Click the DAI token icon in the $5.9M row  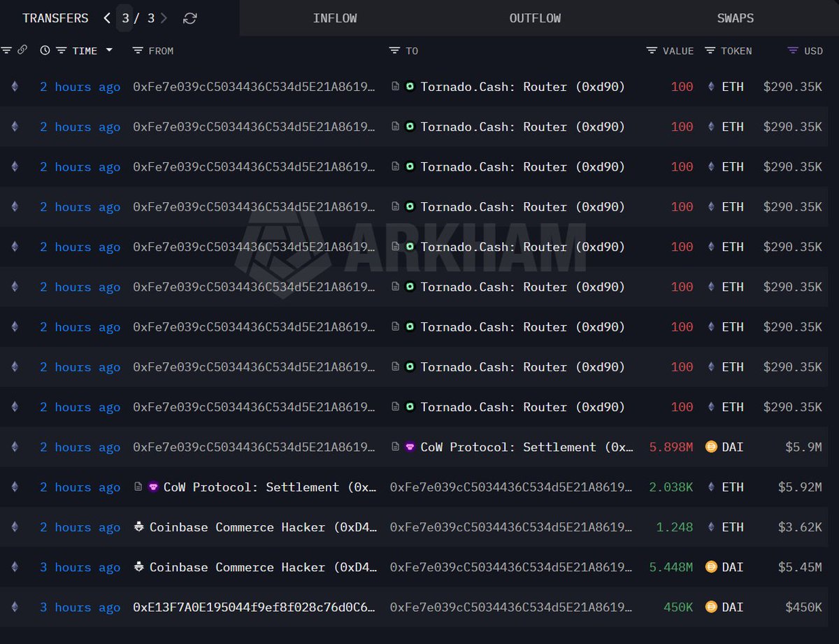(x=711, y=447)
